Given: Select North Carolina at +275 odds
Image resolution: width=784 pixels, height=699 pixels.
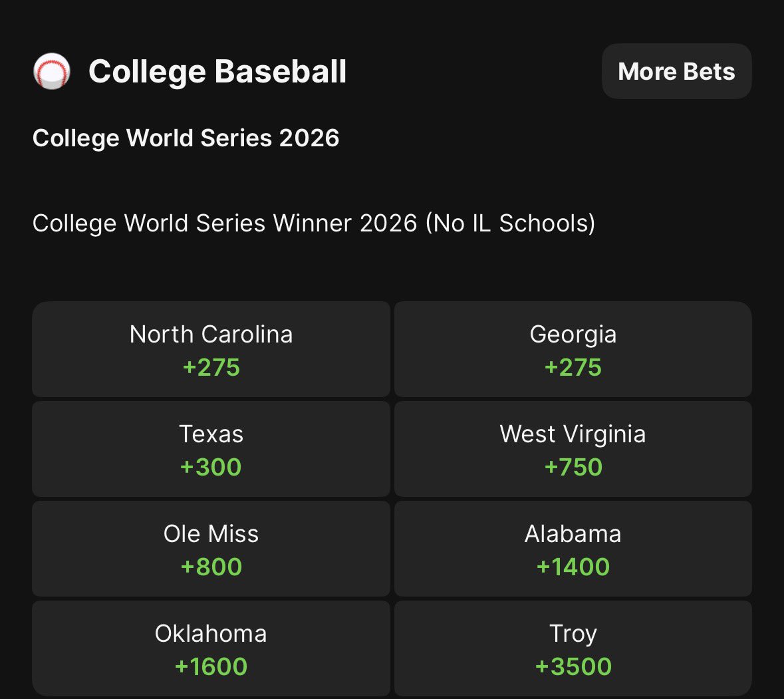Looking at the screenshot, I should (x=211, y=349).
